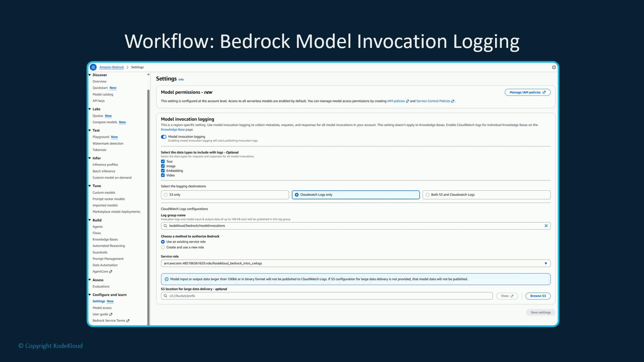The width and height of the screenshot is (644, 362).
Task: Click the S3 bucket prefix input field
Action: click(327, 296)
